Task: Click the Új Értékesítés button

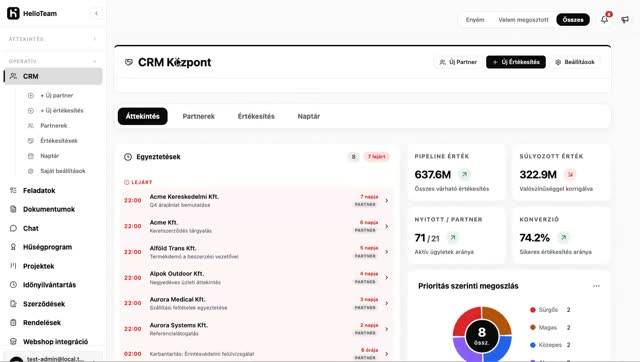Action: (x=516, y=62)
